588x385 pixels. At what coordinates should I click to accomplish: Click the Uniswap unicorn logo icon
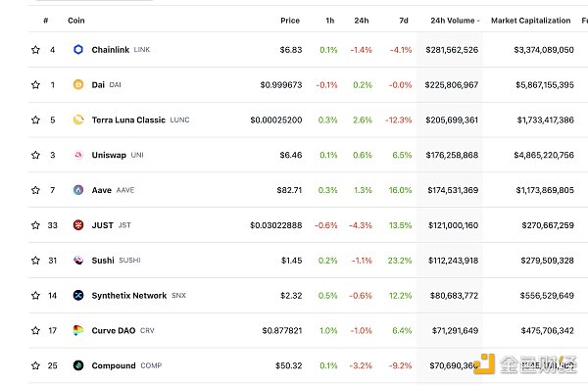(78, 155)
